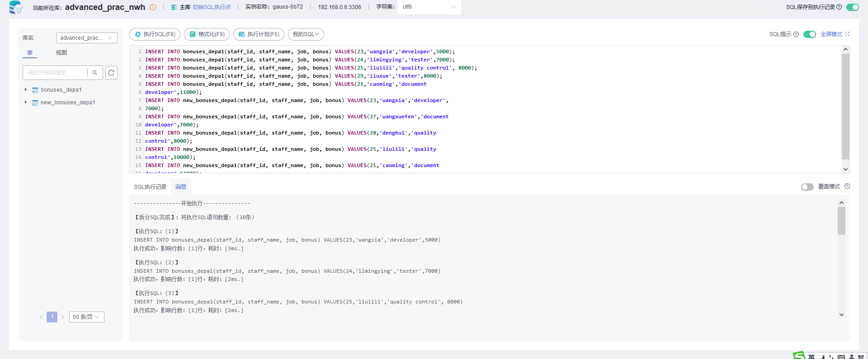This screenshot has height=359, width=868.
Task: Click editor line 4 liuxue INSERT statement
Action: click(294, 76)
